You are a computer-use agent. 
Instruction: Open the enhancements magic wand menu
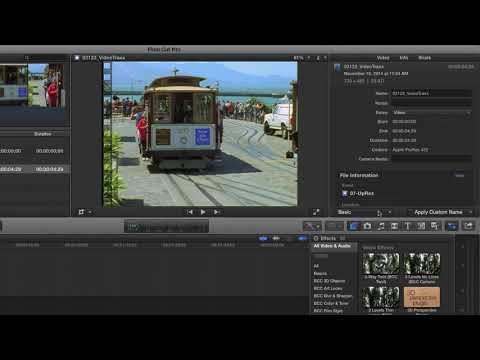pyautogui.click(x=312, y=226)
